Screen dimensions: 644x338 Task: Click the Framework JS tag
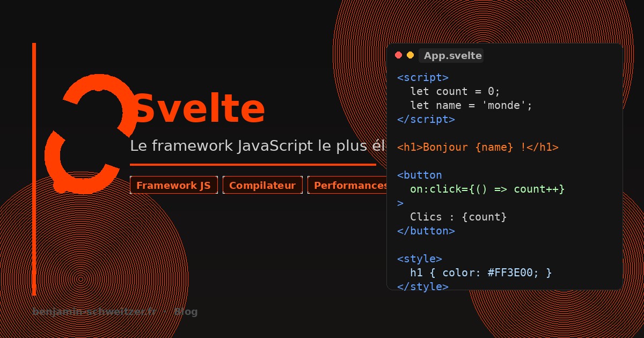(x=174, y=185)
